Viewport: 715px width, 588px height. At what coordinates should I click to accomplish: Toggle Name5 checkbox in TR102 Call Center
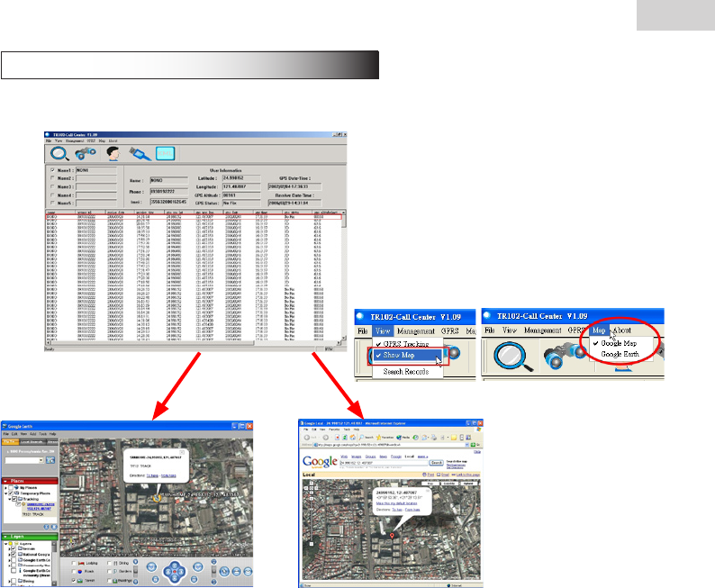(x=52, y=203)
